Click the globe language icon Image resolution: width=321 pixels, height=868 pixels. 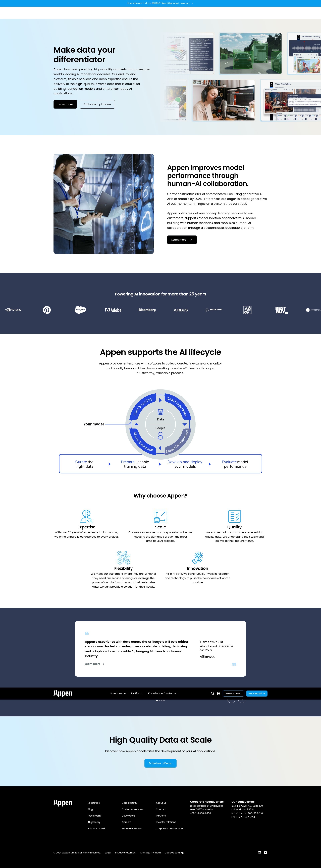click(x=219, y=694)
